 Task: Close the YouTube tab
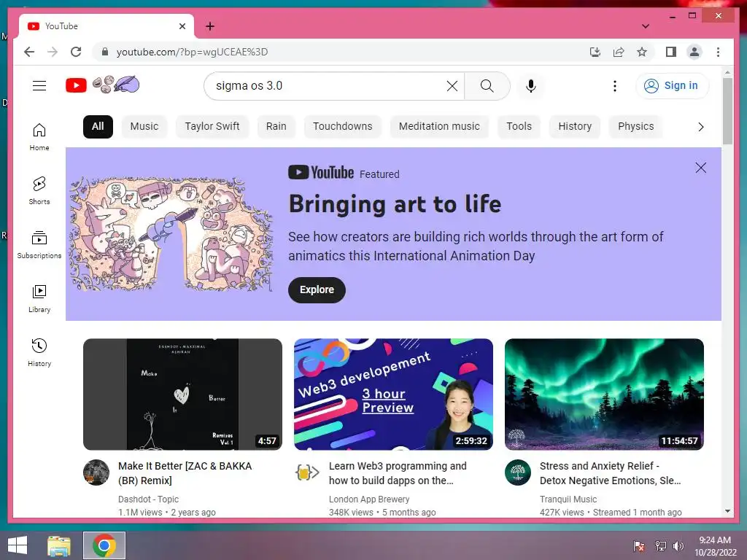tap(182, 26)
